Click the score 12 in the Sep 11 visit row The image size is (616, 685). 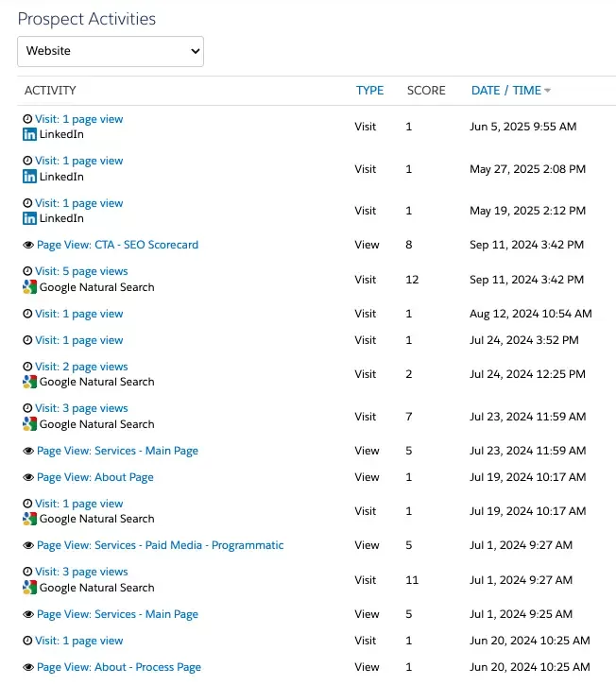pos(412,280)
